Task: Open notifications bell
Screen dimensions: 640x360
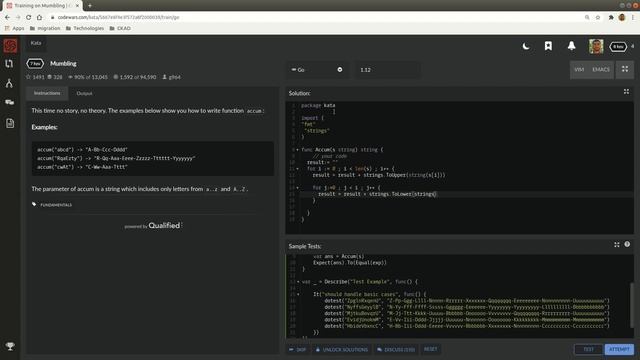Action: 571,46
